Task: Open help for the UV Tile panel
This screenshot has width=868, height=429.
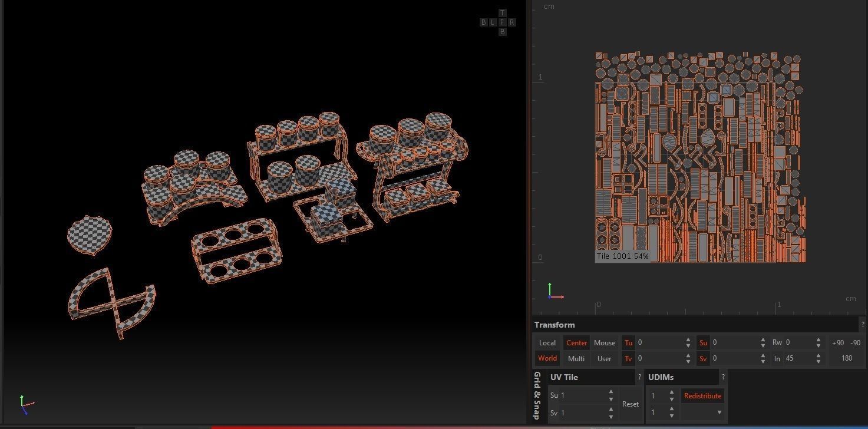Action: coord(639,377)
